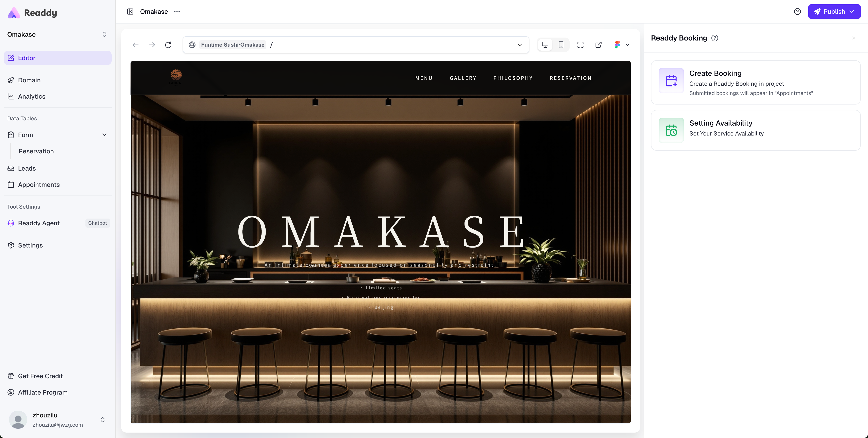Open the Setting Availability card
The image size is (868, 438).
pos(755,130)
